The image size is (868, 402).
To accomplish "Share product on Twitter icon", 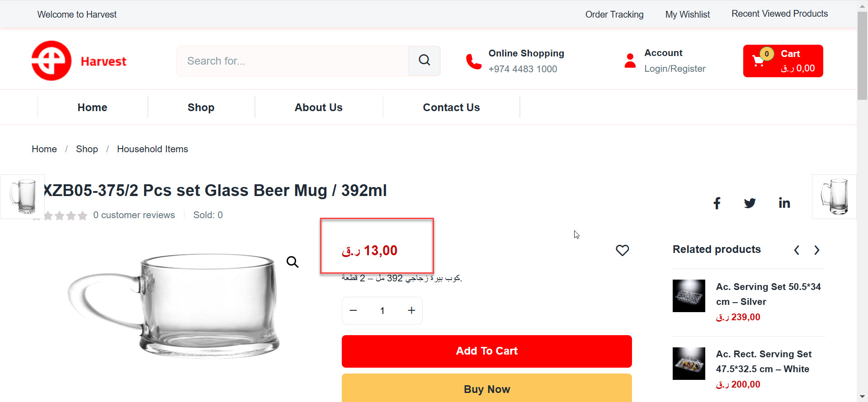I will [750, 203].
